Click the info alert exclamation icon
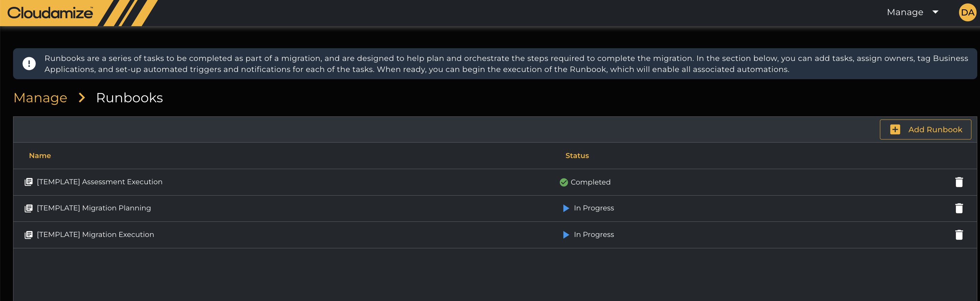980x301 pixels. [29, 64]
